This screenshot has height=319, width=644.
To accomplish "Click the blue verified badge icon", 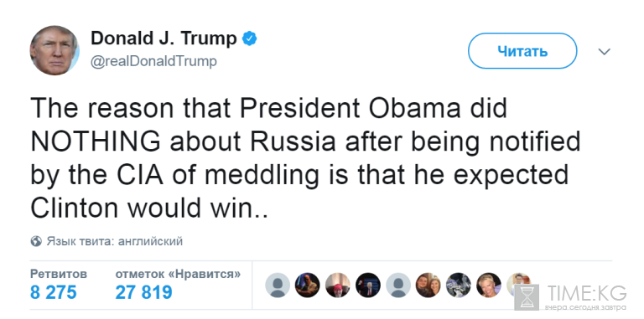I will coord(249,39).
